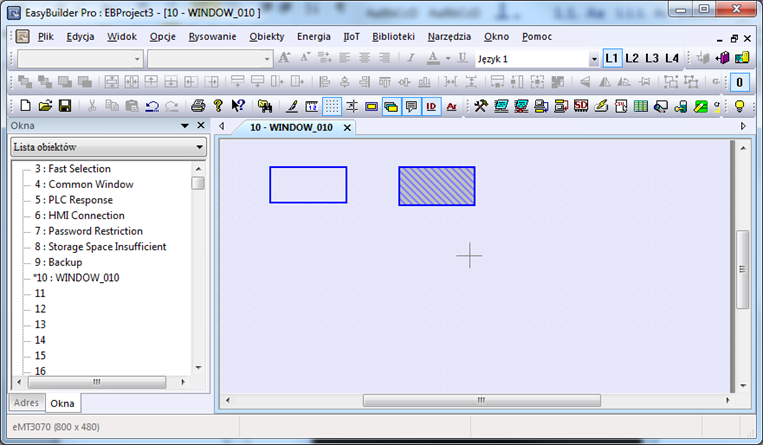Create a new project with the blank page icon
This screenshot has width=763, height=445.
[x=25, y=106]
